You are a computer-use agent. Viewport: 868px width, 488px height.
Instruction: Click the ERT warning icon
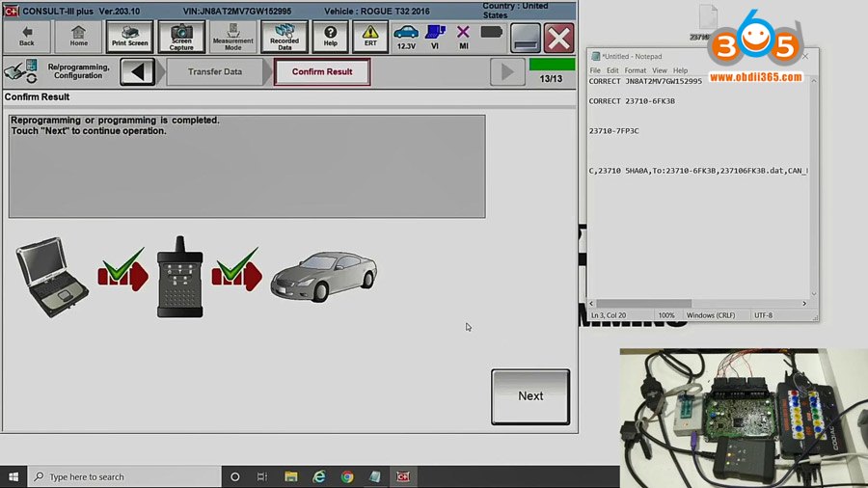370,37
